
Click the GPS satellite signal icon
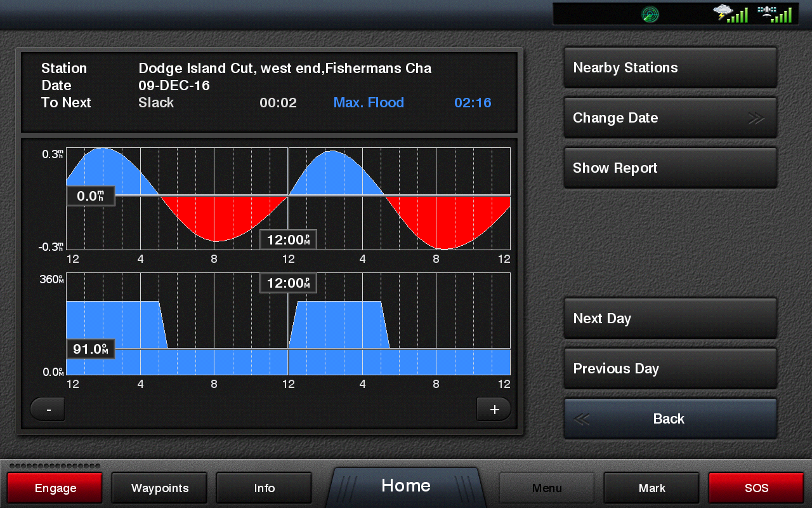click(775, 14)
